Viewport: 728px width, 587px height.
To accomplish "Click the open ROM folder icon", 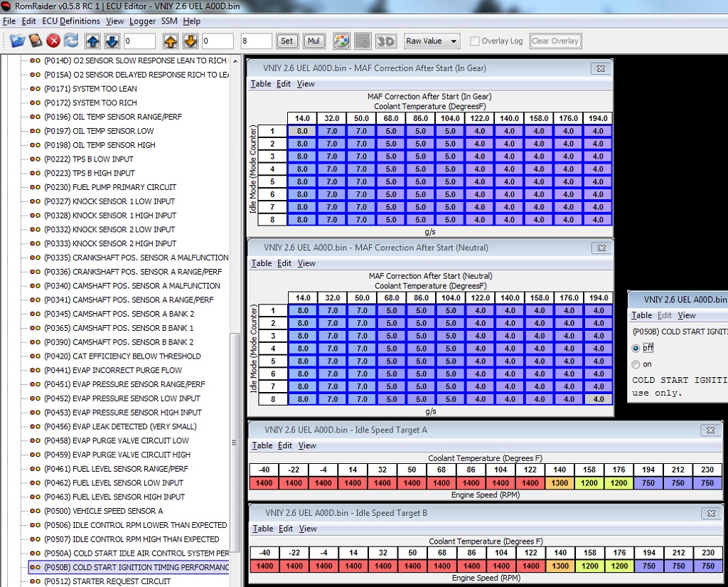I will point(17,41).
